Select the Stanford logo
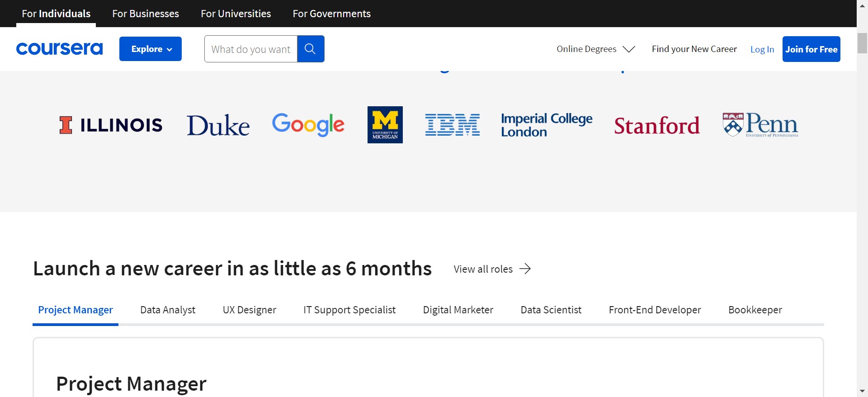868x397 pixels. [x=656, y=126]
